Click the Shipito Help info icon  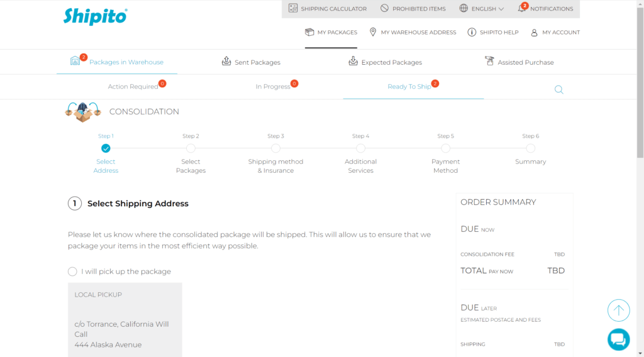(472, 32)
